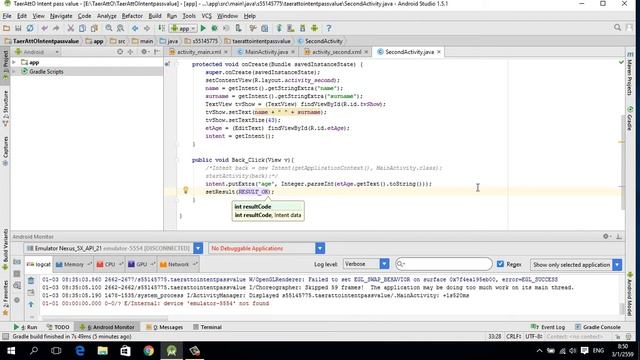Click the Undo toolbar icon
The width and height of the screenshot is (640, 360).
coord(44,28)
